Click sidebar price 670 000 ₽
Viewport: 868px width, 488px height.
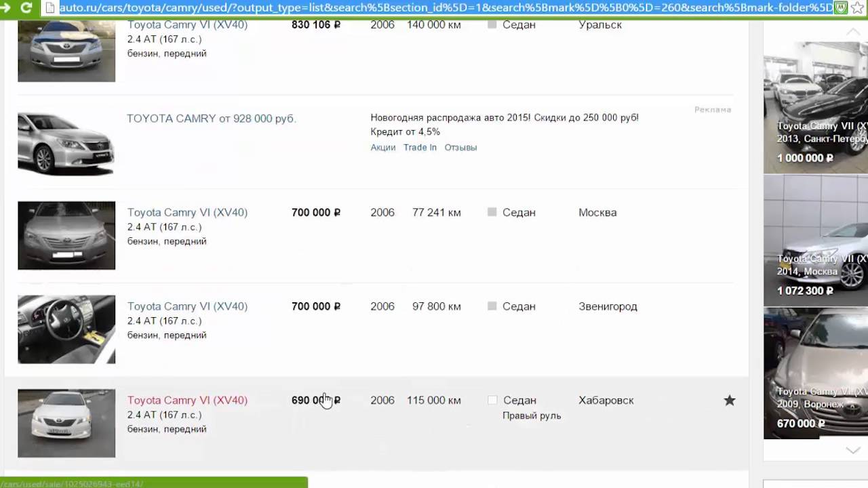(x=801, y=424)
